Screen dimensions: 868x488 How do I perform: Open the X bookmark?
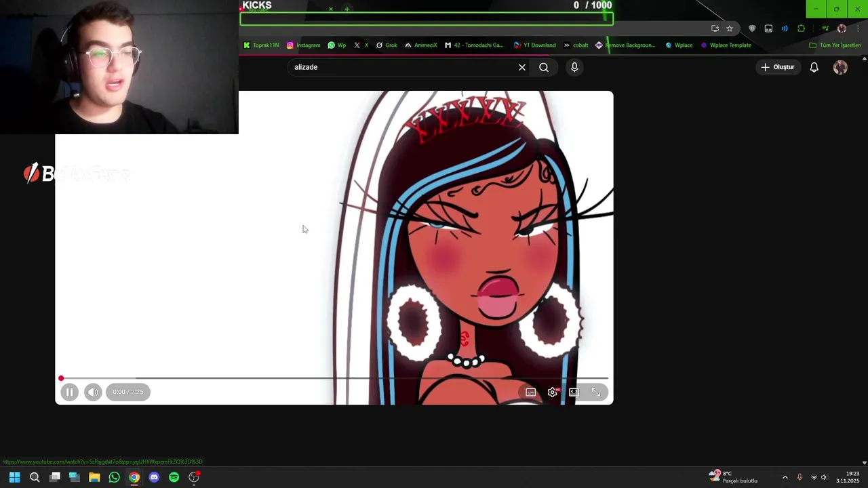coord(361,45)
